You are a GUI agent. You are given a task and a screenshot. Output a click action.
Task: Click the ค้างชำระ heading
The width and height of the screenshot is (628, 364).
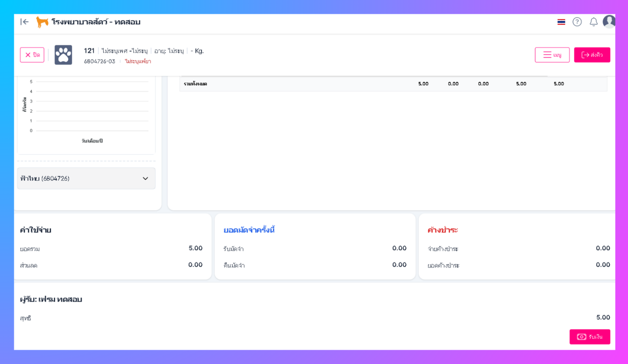click(443, 230)
